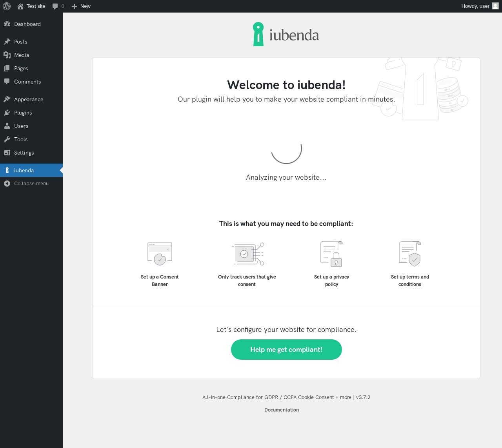The height and width of the screenshot is (448, 502).
Task: Open the Dashboard menu item
Action: pyautogui.click(x=31, y=24)
